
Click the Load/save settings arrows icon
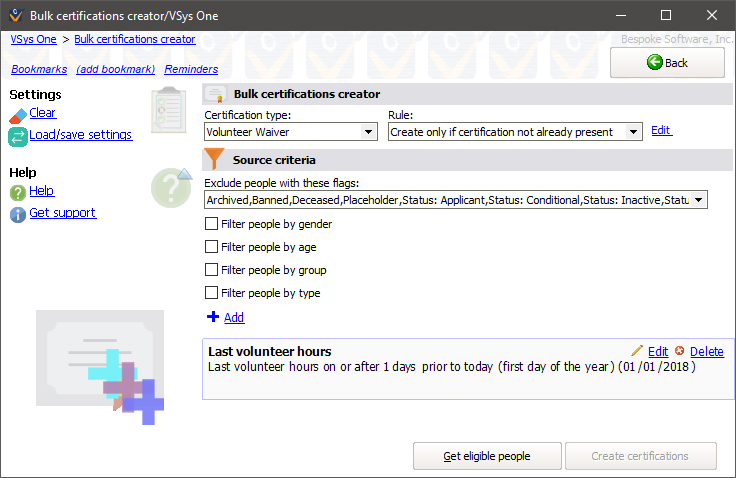coord(18,137)
